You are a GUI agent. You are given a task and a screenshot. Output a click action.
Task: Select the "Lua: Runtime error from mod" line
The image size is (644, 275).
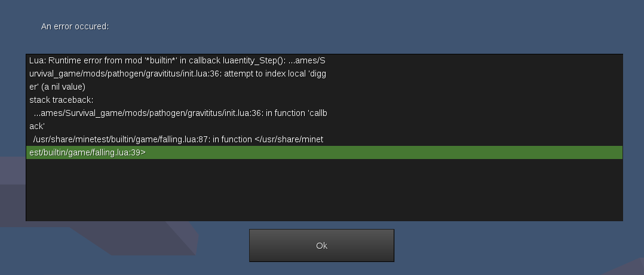click(x=324, y=60)
